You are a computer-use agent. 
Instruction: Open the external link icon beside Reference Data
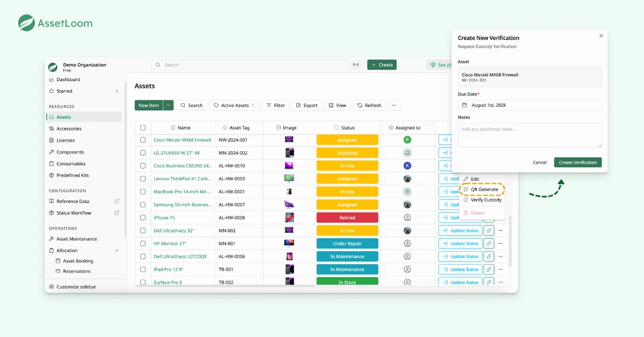coord(117,201)
